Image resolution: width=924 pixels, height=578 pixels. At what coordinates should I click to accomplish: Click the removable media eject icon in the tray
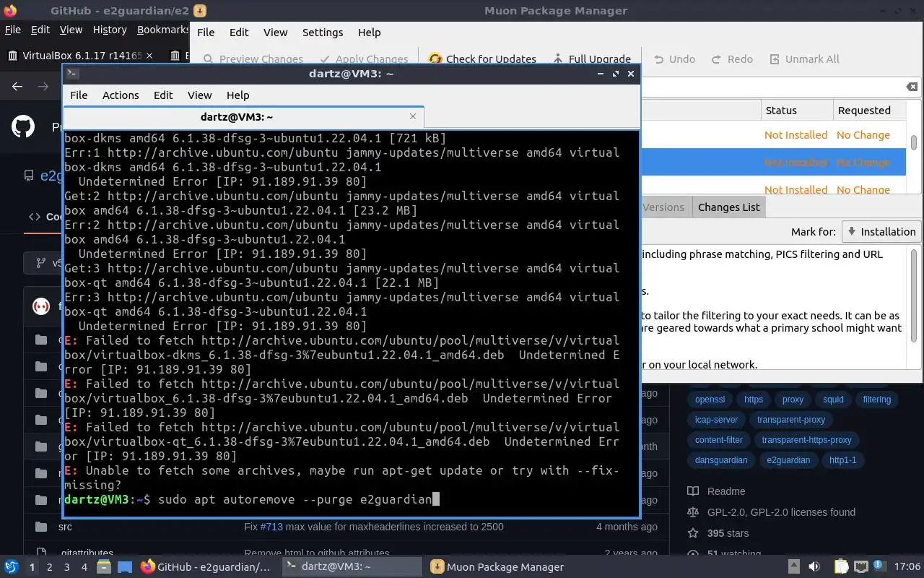[x=793, y=566]
